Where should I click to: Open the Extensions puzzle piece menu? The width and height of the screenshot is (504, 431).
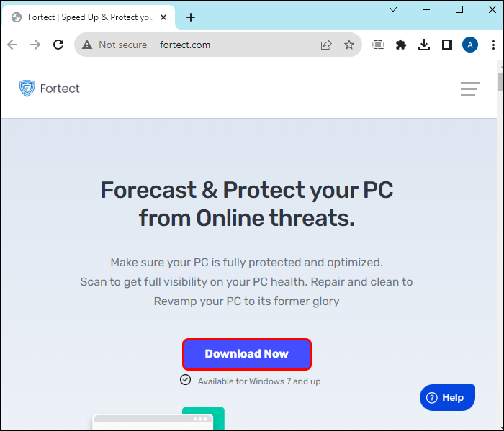coord(401,45)
